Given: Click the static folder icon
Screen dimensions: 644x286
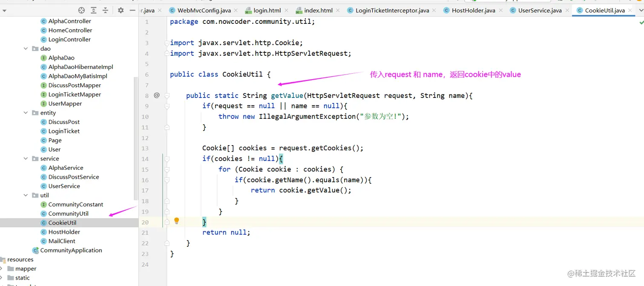Looking at the screenshot, I should [11, 278].
